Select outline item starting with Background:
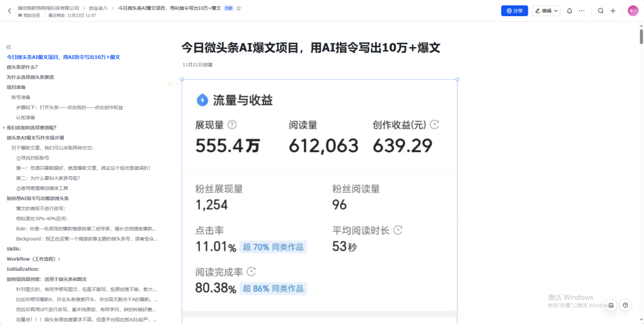This screenshot has width=644, height=324. coord(86,239)
